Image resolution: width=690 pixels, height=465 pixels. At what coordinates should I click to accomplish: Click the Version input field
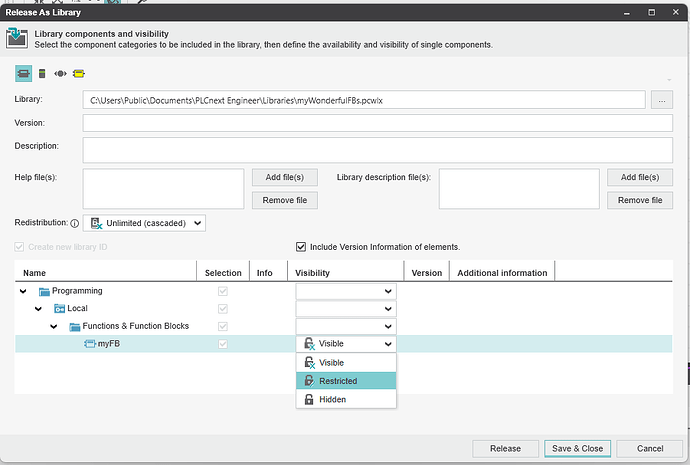pyautogui.click(x=378, y=123)
